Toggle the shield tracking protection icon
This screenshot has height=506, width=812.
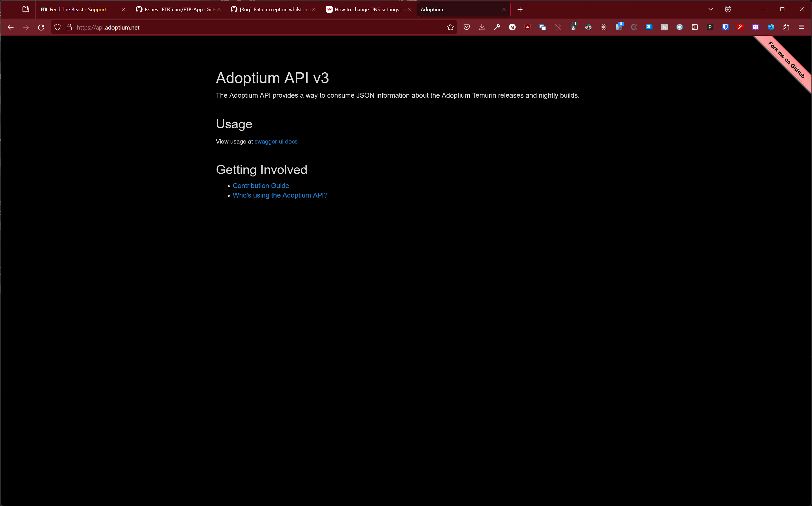point(57,27)
